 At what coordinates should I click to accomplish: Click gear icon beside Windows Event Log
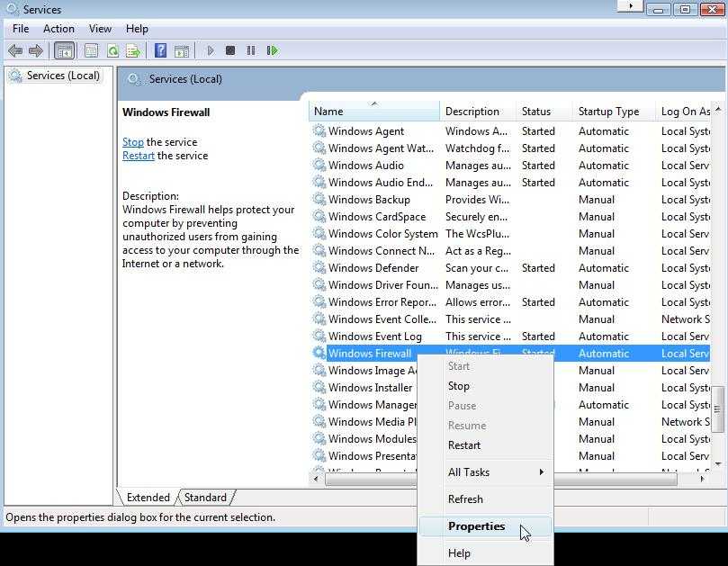coord(319,337)
